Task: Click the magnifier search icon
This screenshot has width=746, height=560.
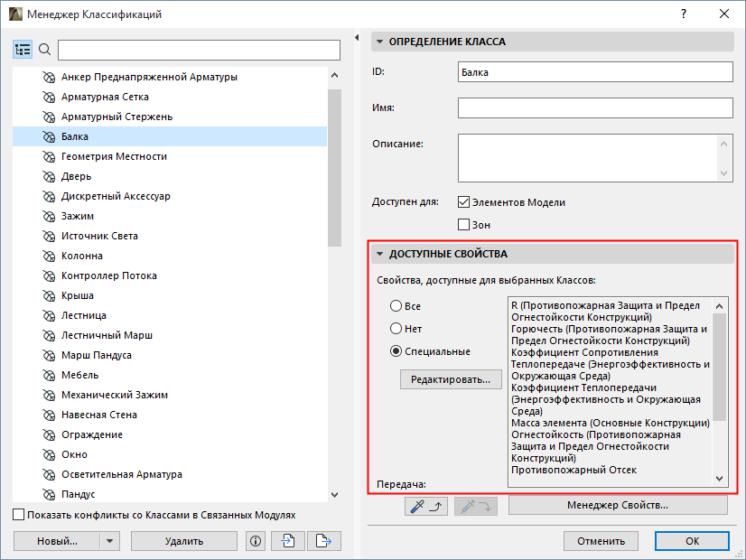Action: tap(45, 49)
